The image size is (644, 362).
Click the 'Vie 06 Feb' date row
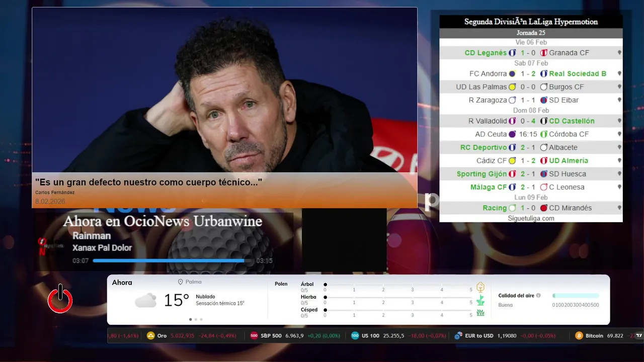click(531, 42)
